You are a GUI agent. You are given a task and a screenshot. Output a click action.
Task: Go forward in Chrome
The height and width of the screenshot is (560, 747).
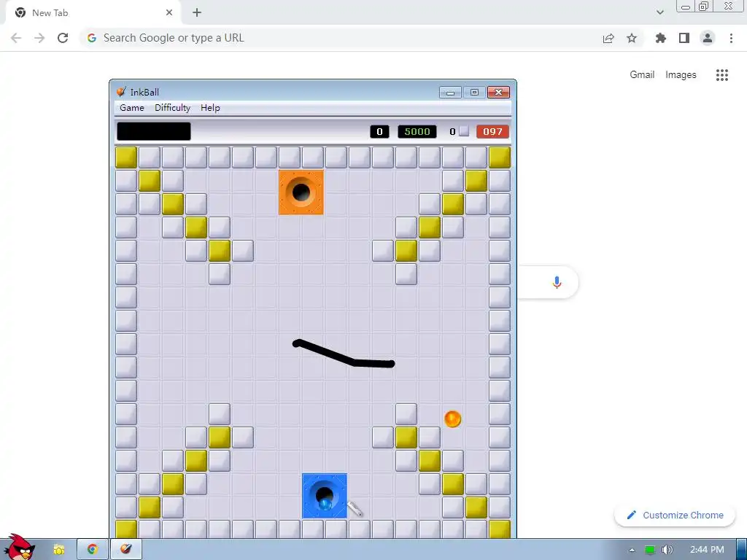39,38
